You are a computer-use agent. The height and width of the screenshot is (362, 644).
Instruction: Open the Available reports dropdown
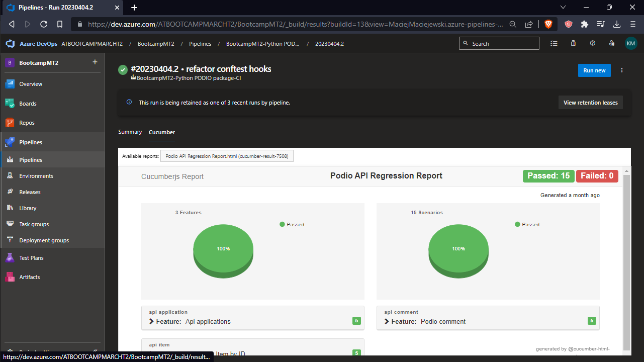pos(227,156)
